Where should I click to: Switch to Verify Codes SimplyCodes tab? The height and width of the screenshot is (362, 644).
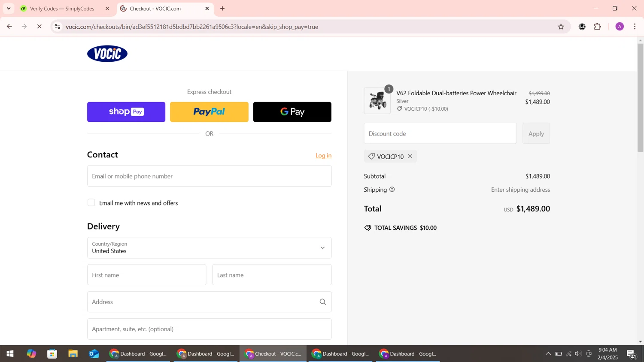(x=62, y=9)
